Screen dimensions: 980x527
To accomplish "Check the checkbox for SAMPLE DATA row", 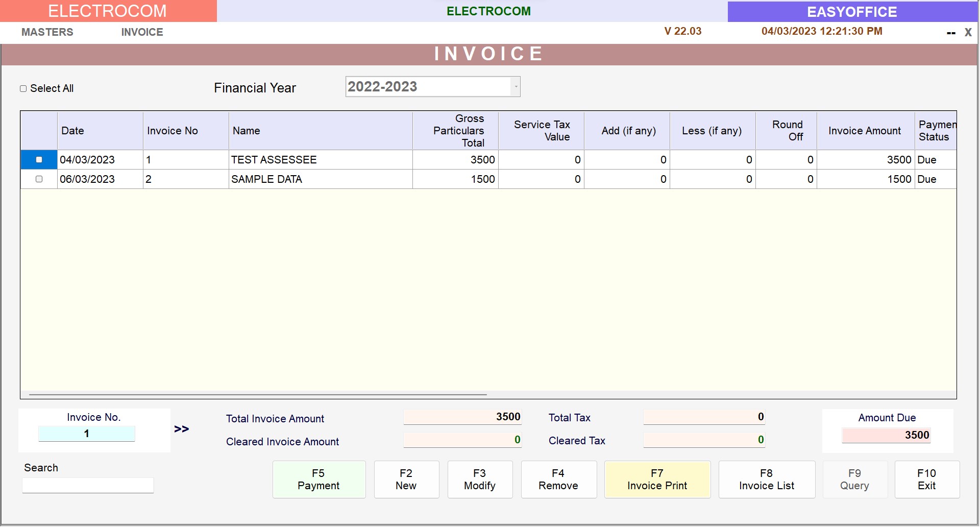I will [38, 179].
